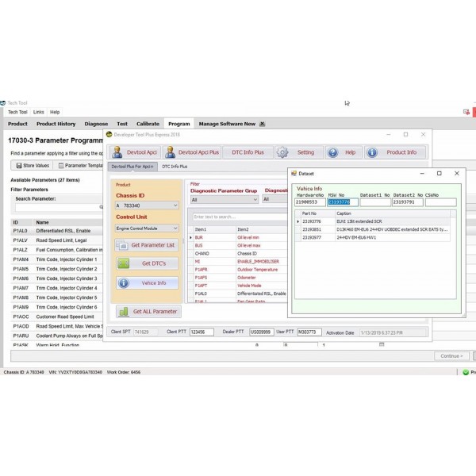This screenshot has height=476, width=476.
Task: Click the HardwareNo field in Dataset
Action: point(310,202)
